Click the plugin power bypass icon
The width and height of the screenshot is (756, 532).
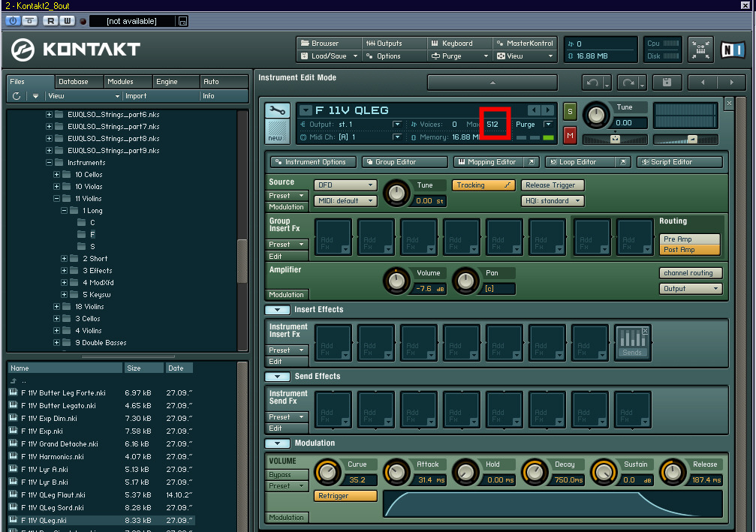tap(13, 21)
